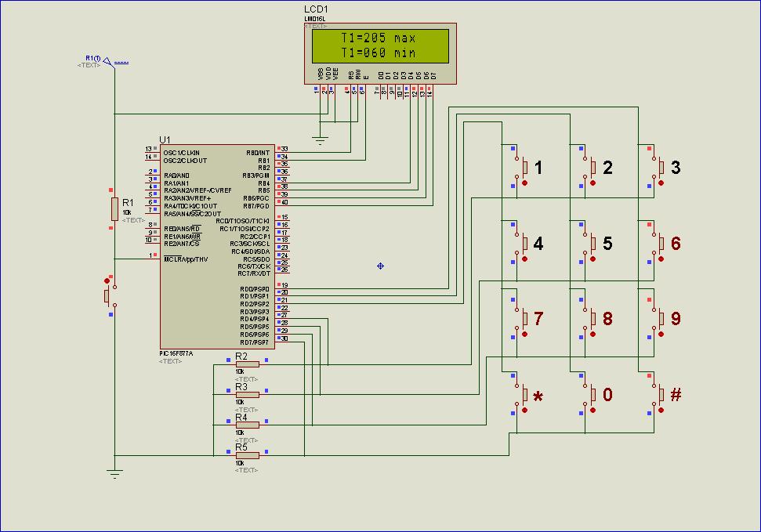Click keypad push-button labeled hash
Image resolution: width=761 pixels, height=532 pixels.
click(660, 394)
